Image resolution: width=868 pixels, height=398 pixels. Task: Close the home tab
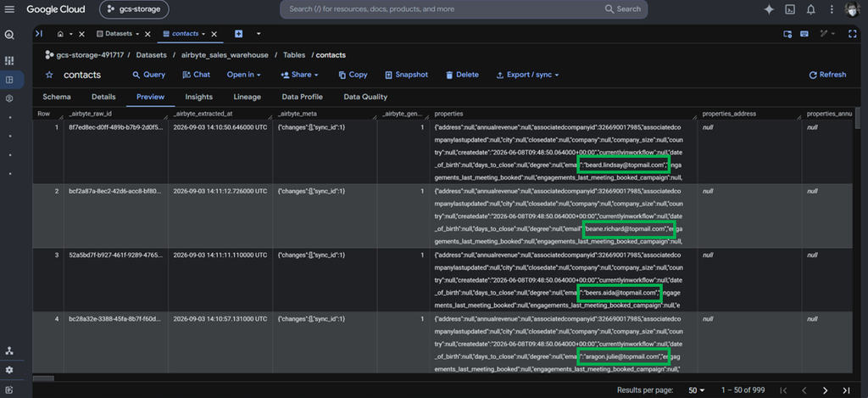click(x=81, y=34)
